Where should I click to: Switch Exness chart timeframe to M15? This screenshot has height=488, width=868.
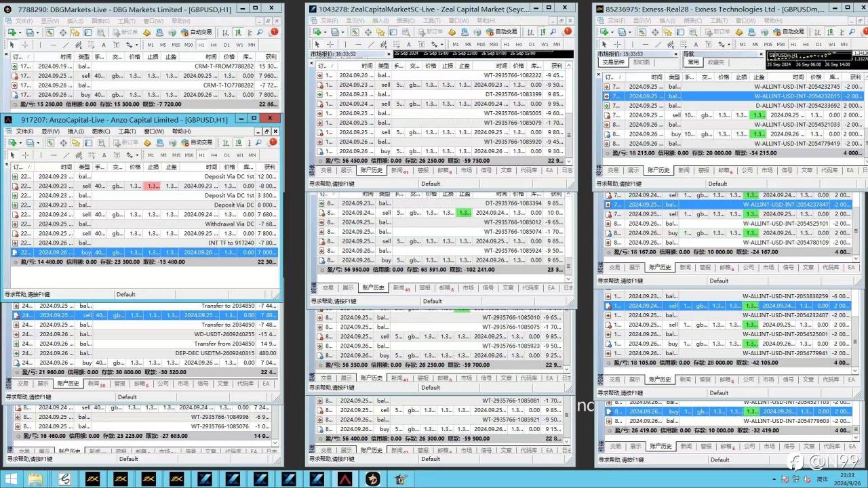pyautogui.click(x=768, y=45)
